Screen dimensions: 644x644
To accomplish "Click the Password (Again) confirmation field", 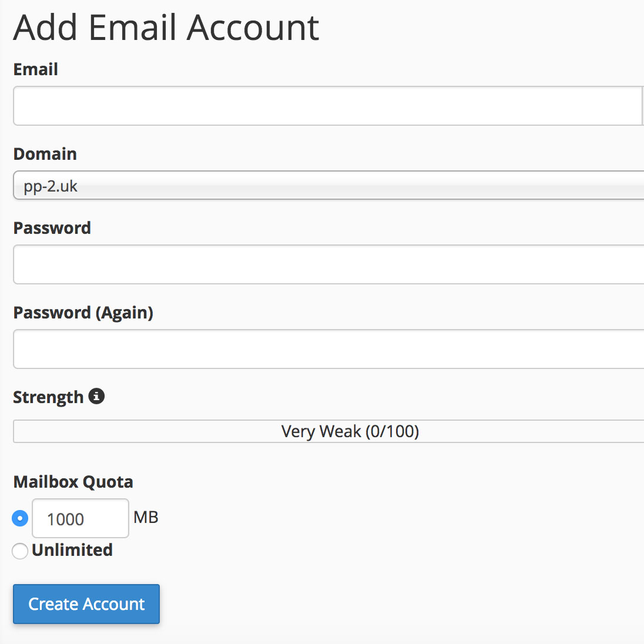I will coord(328,349).
